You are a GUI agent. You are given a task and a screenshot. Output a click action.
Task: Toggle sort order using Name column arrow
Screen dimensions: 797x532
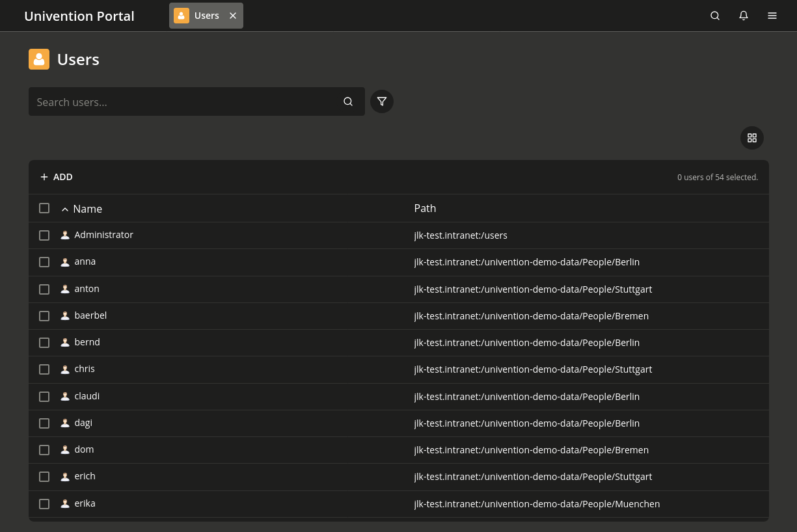(x=65, y=209)
